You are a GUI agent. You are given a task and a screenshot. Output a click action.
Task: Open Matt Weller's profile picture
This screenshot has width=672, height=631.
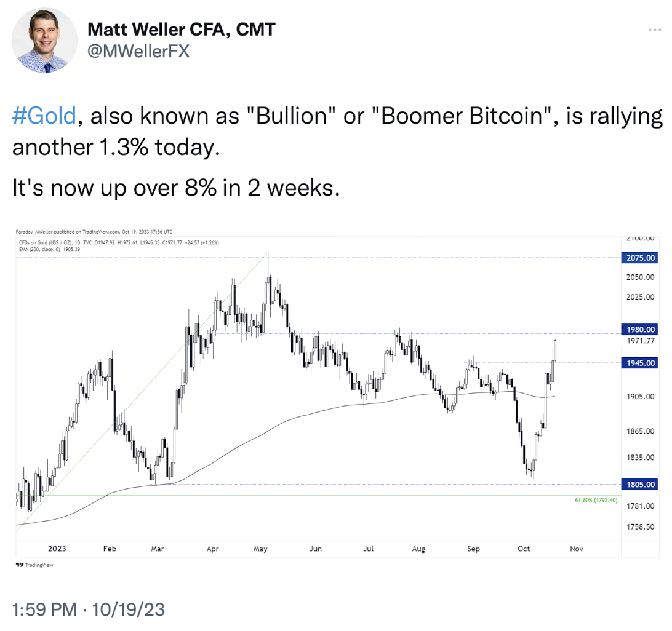(x=44, y=40)
